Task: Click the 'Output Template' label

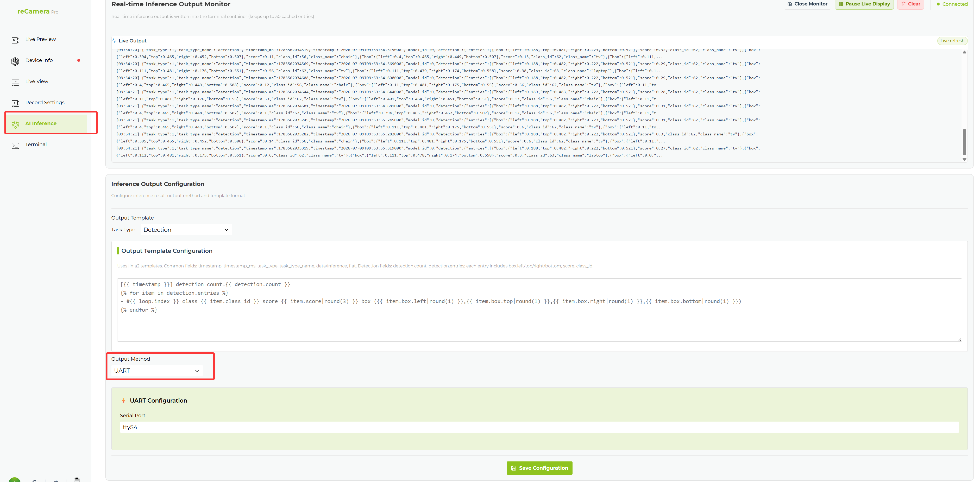Action: (x=133, y=218)
